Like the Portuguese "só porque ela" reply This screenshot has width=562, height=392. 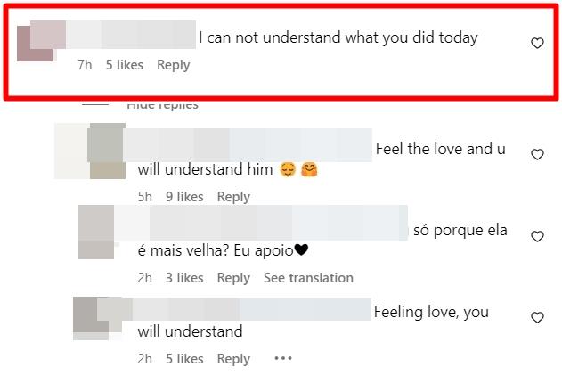point(537,236)
